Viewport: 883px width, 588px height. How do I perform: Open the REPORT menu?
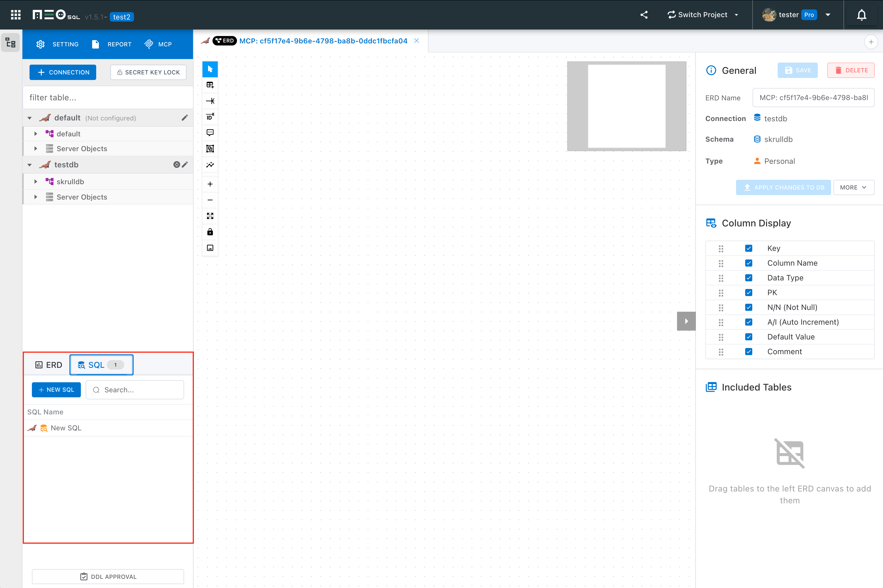pos(111,44)
